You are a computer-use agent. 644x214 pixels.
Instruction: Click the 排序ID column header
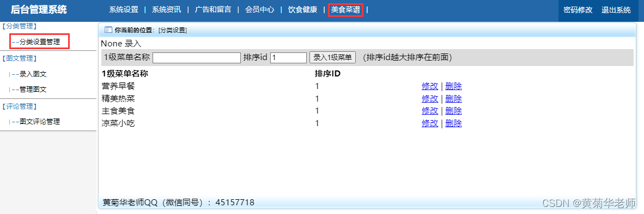[327, 74]
